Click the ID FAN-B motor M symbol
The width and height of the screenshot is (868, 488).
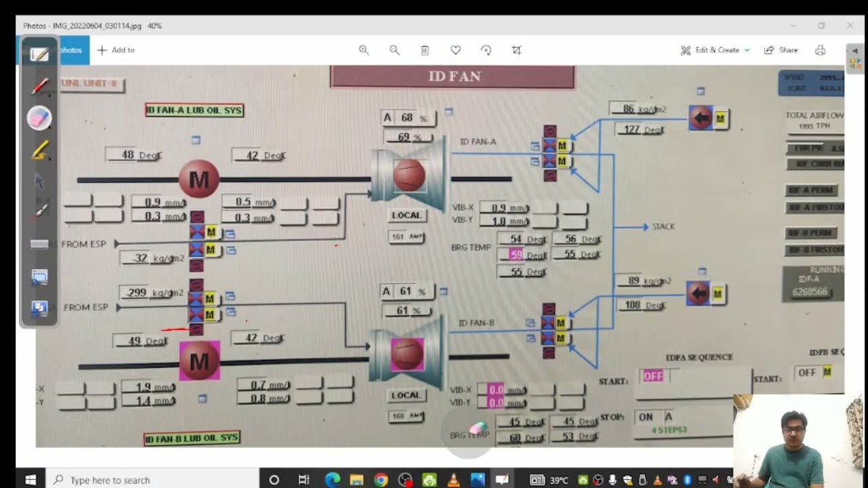[199, 361]
